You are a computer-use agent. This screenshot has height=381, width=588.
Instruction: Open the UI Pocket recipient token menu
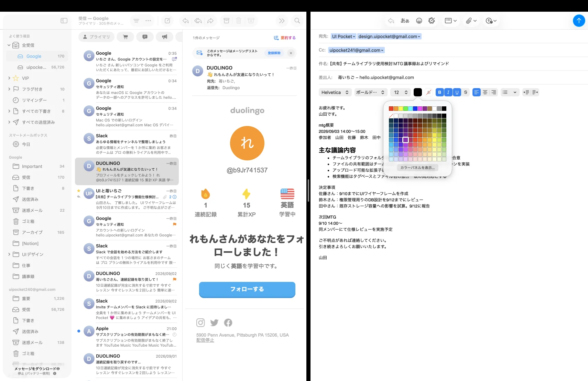coord(344,36)
